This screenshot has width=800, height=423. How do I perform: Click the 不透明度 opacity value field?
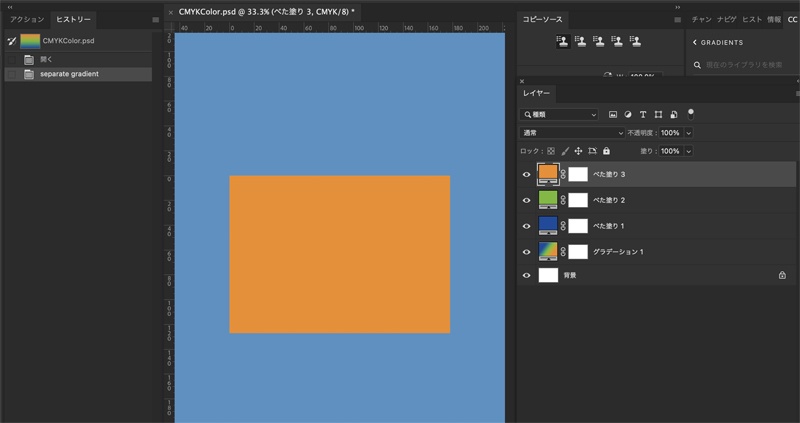670,133
